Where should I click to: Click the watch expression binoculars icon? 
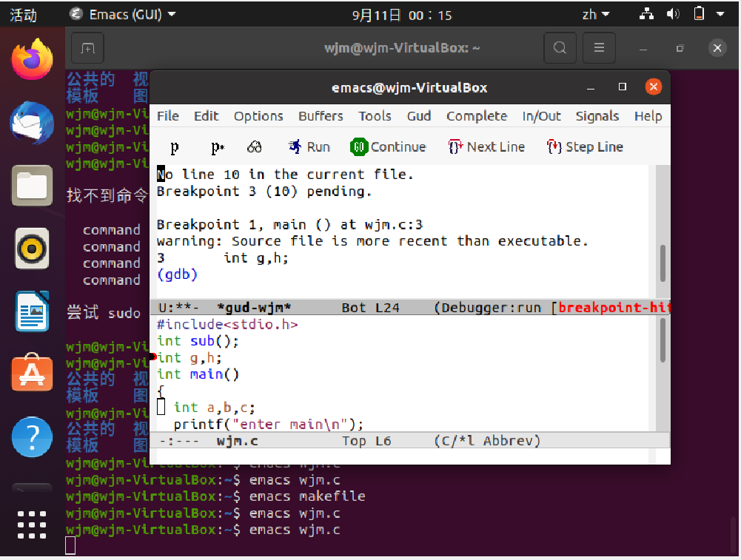(x=254, y=147)
